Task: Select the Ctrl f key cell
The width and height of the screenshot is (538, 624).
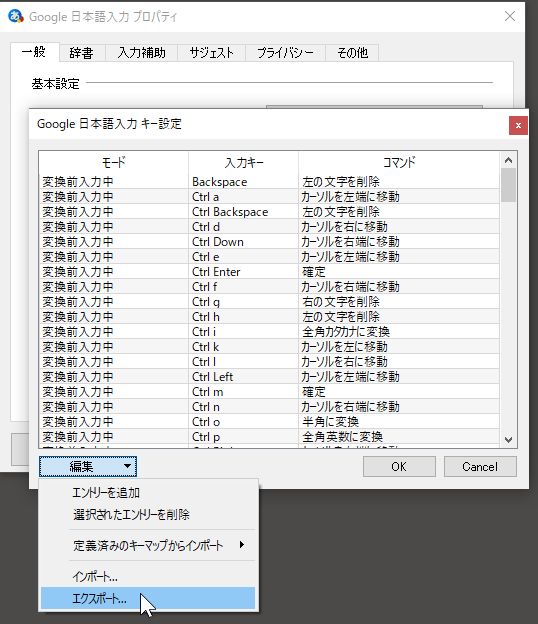Action: click(244, 287)
